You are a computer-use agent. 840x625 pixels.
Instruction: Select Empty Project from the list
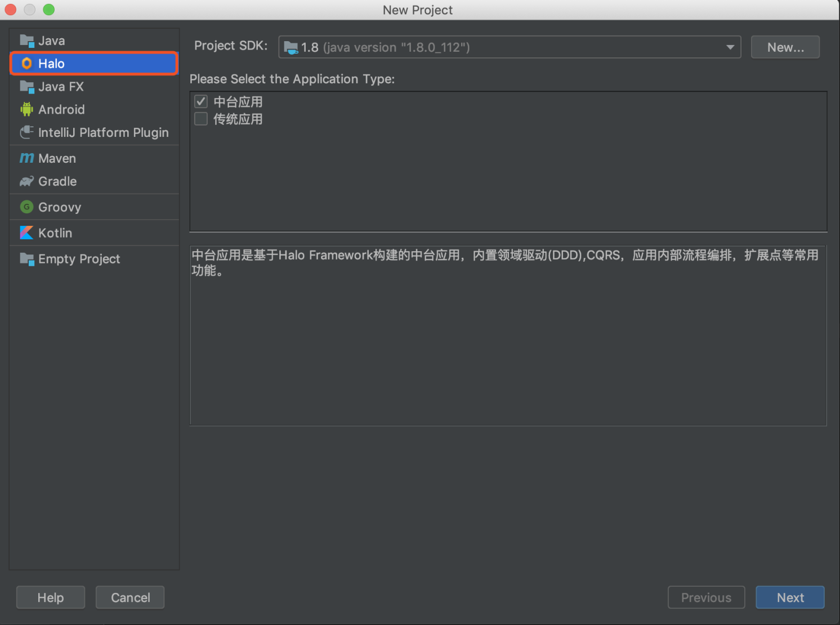pos(79,259)
